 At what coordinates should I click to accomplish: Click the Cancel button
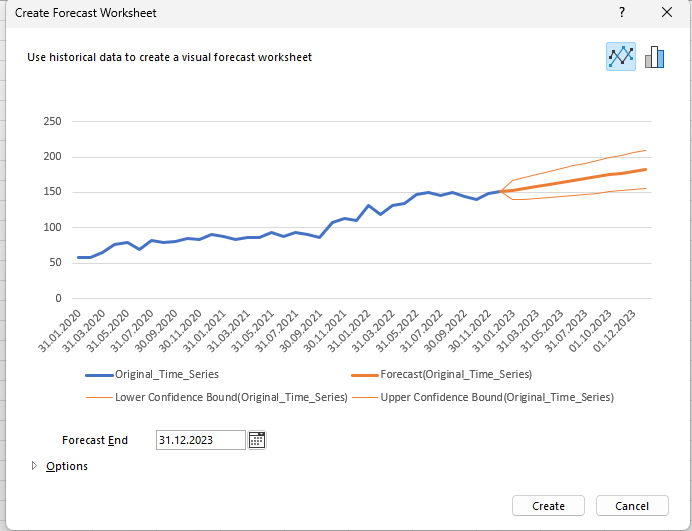click(x=632, y=506)
